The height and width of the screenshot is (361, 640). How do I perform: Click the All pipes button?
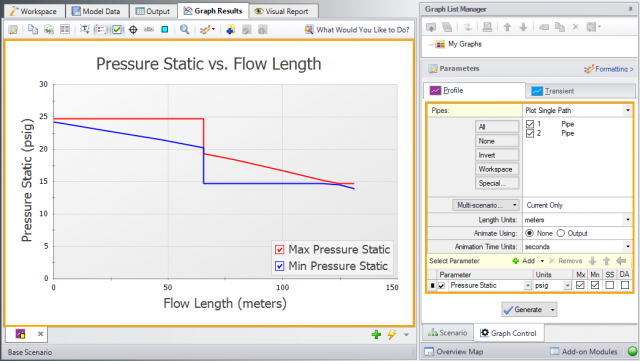click(497, 127)
